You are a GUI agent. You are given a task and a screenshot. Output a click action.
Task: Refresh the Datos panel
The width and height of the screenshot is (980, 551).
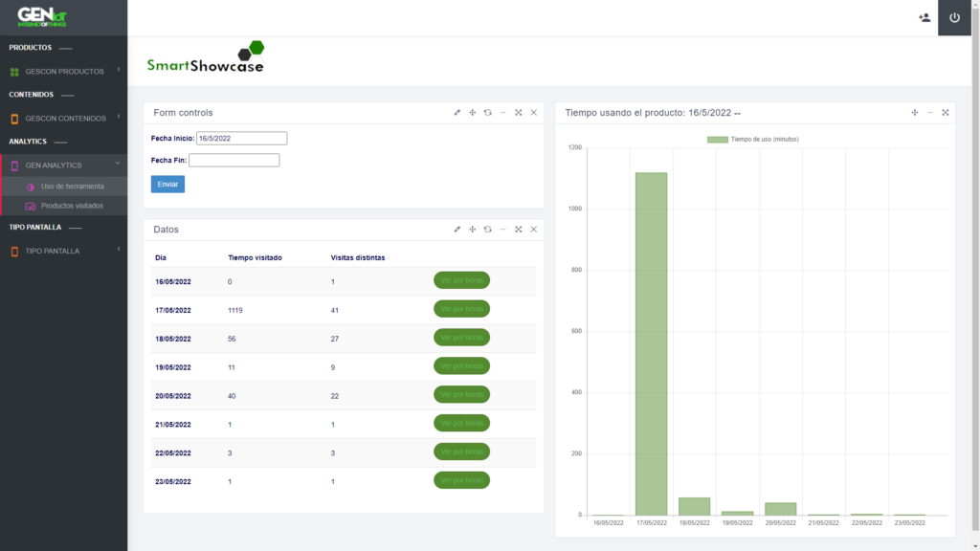[487, 230]
